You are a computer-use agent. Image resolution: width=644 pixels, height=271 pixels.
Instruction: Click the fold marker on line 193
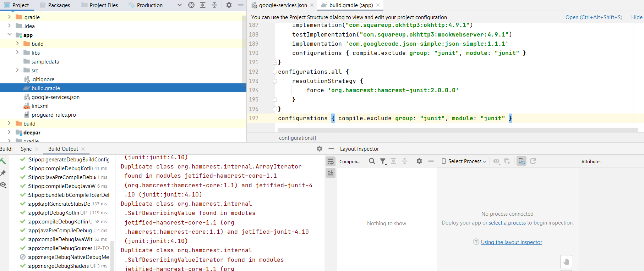(x=275, y=81)
